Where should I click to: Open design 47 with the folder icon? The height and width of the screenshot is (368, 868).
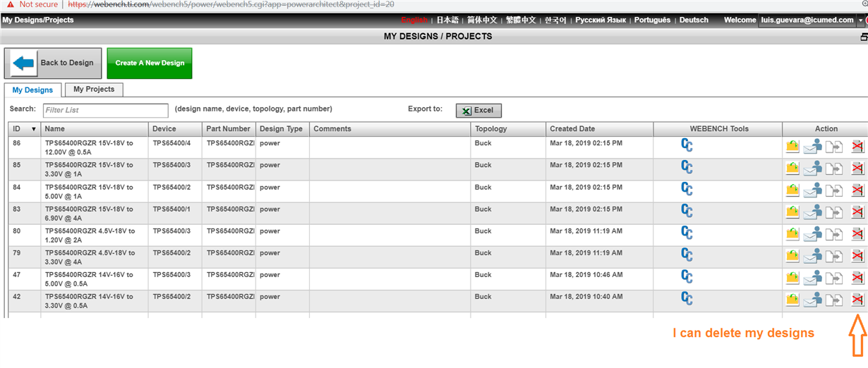point(792,278)
